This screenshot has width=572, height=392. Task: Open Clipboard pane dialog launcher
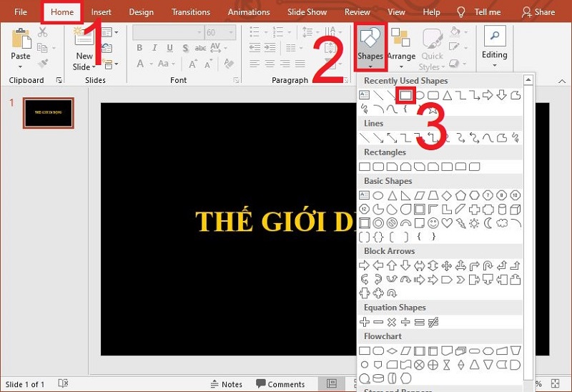point(59,80)
